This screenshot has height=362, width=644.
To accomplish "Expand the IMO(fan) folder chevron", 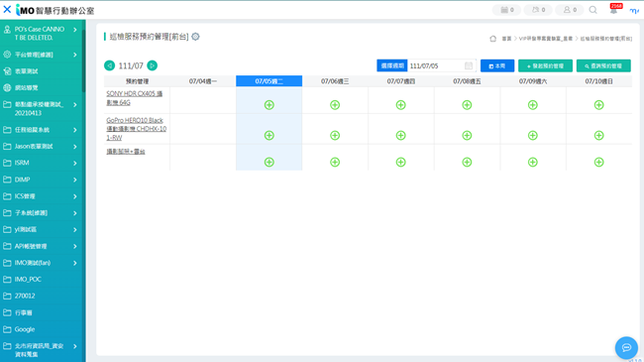I will coord(75,263).
